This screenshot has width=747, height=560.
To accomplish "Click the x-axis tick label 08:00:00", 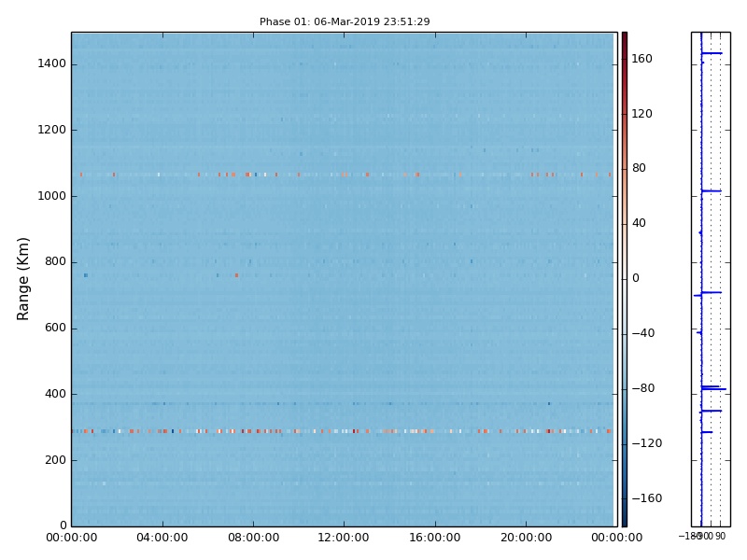I will [x=253, y=538].
